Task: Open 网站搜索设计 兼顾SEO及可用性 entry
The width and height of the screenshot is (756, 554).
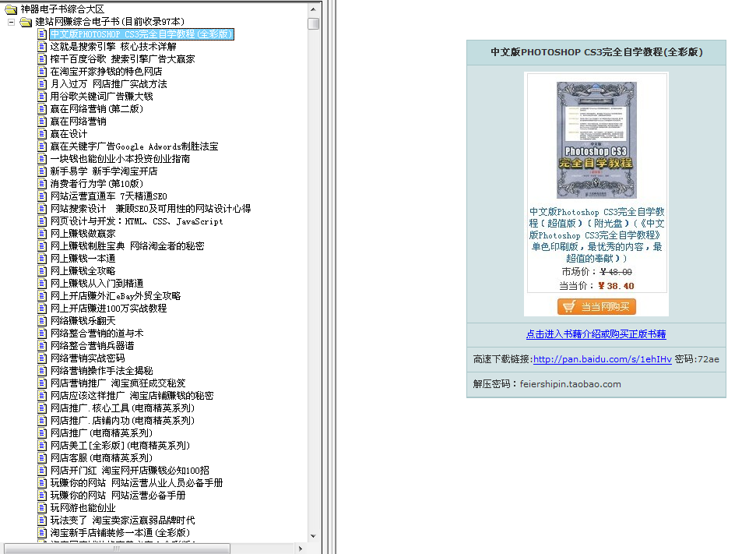Action: tap(150, 209)
